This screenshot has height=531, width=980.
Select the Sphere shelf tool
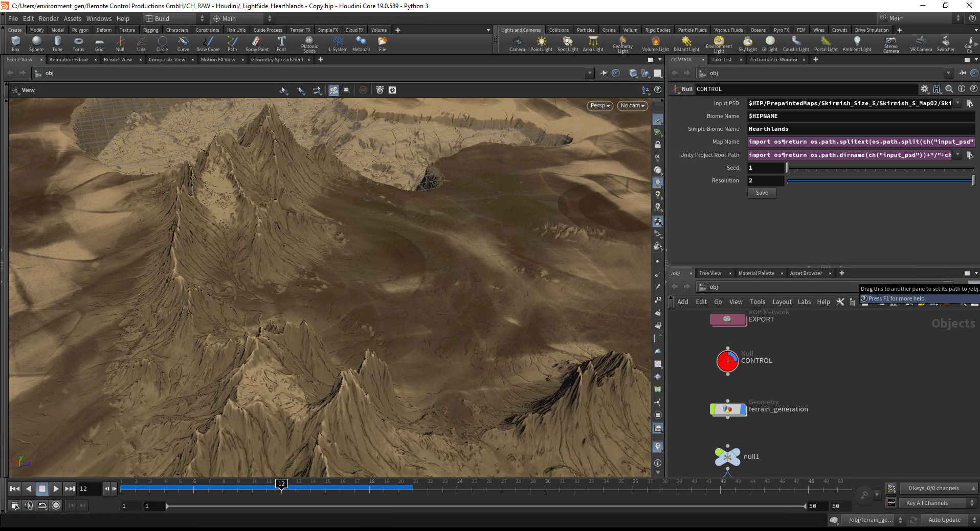pyautogui.click(x=36, y=43)
